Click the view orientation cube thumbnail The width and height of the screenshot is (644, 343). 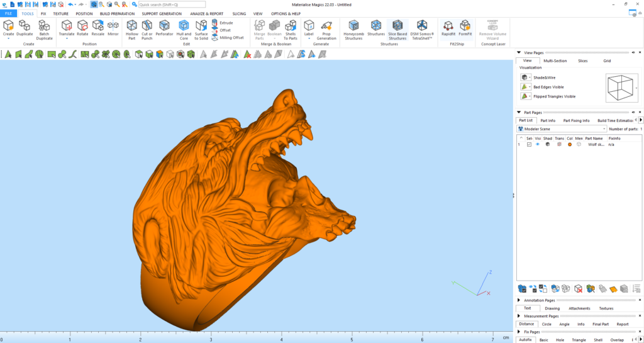tap(621, 88)
